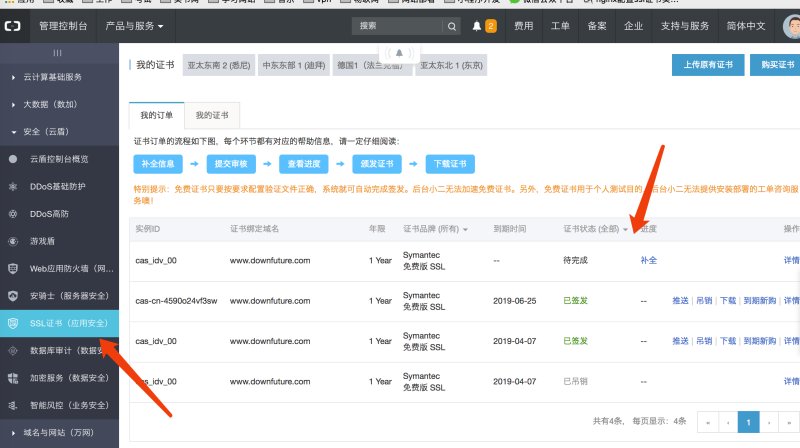Click 下载 for issued 2019-04-07 certificate

(x=728, y=341)
